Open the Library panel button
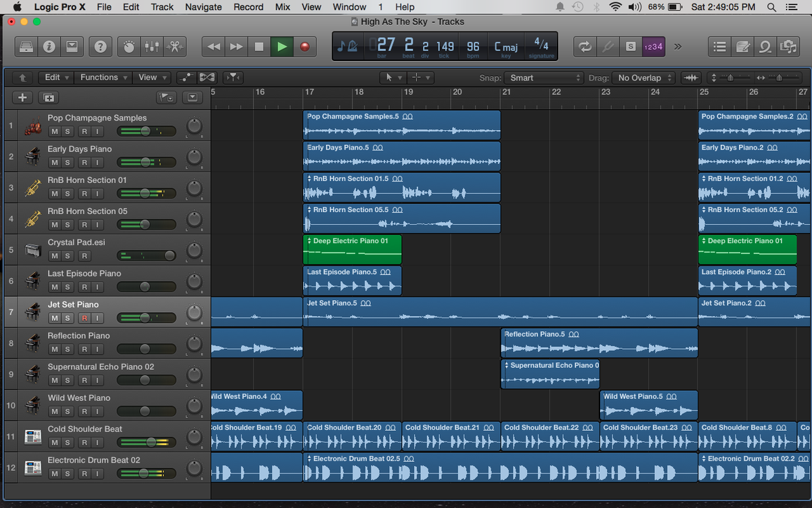 pos(26,47)
